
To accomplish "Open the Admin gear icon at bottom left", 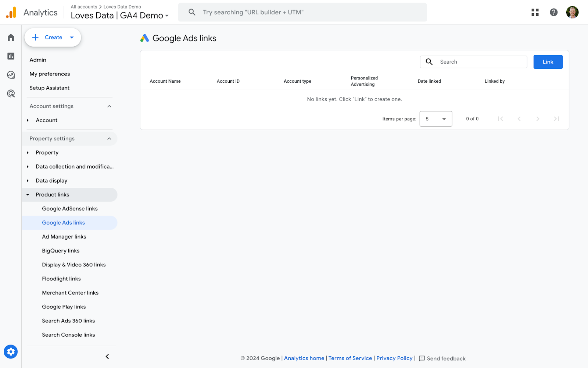I will pos(11,351).
